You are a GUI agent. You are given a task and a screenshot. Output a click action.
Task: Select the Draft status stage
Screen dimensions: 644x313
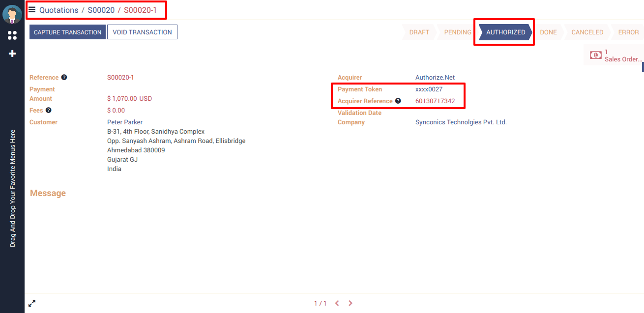[x=419, y=32]
